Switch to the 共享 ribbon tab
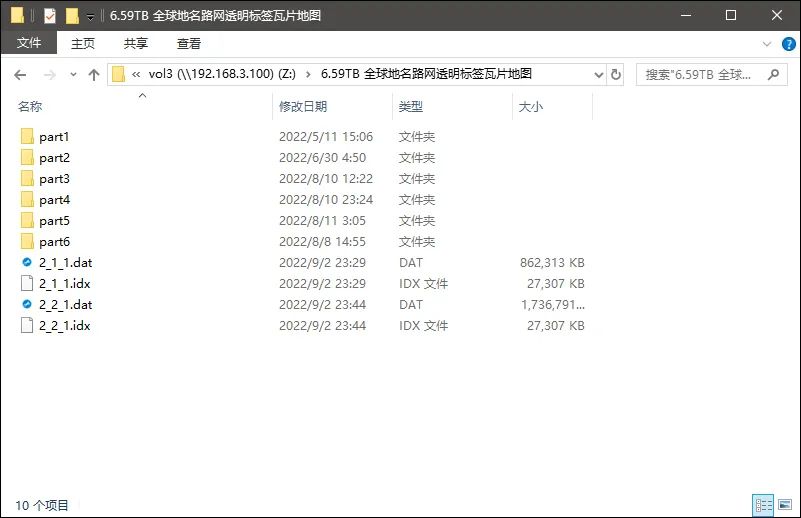Viewport: 801px width, 518px height. pos(136,43)
